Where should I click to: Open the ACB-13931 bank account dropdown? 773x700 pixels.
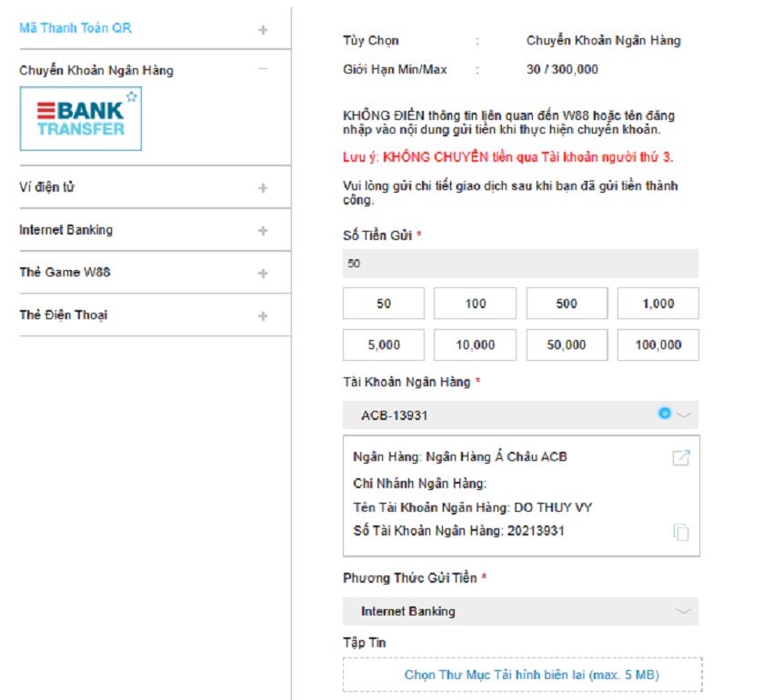(x=520, y=415)
